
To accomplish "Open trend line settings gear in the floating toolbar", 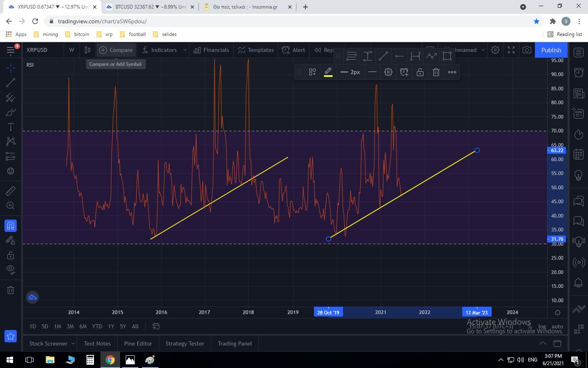I will tap(388, 72).
